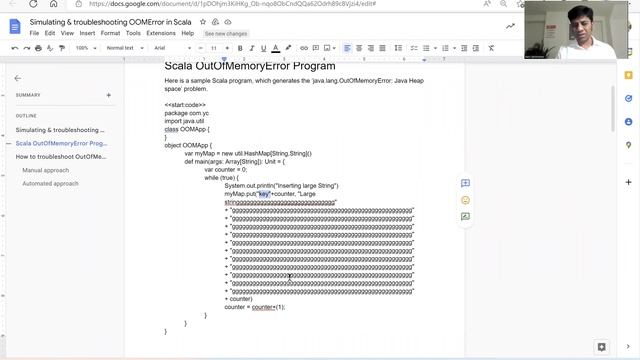Add emoji reaction from the margin

[465, 200]
